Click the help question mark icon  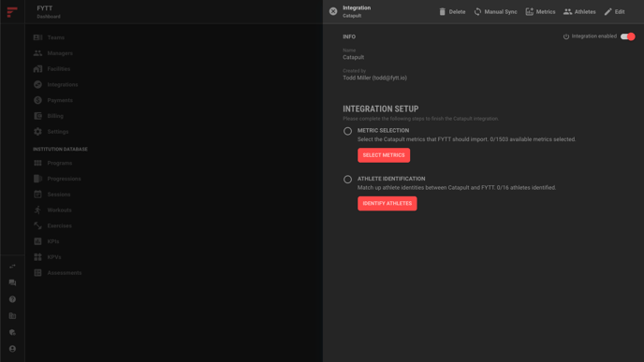click(x=12, y=299)
